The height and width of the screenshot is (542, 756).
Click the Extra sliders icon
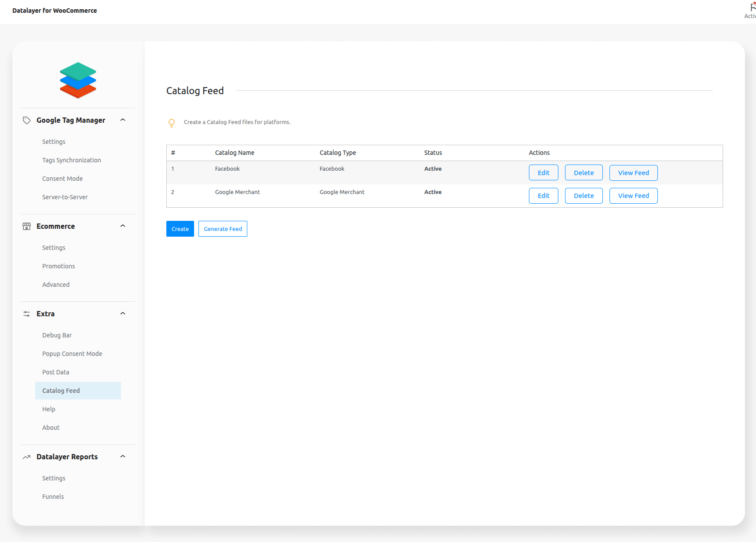tap(27, 314)
